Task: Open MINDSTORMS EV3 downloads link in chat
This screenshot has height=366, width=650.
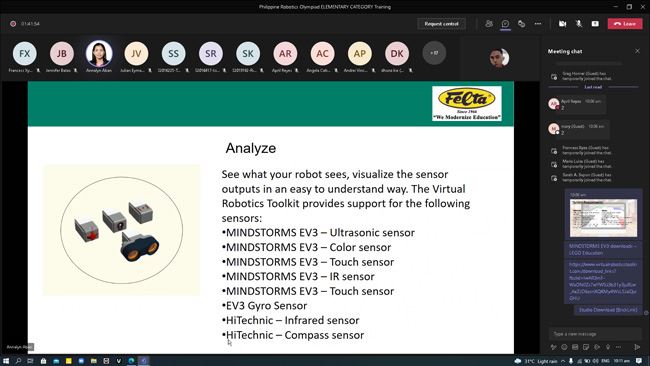Action: tap(603, 249)
